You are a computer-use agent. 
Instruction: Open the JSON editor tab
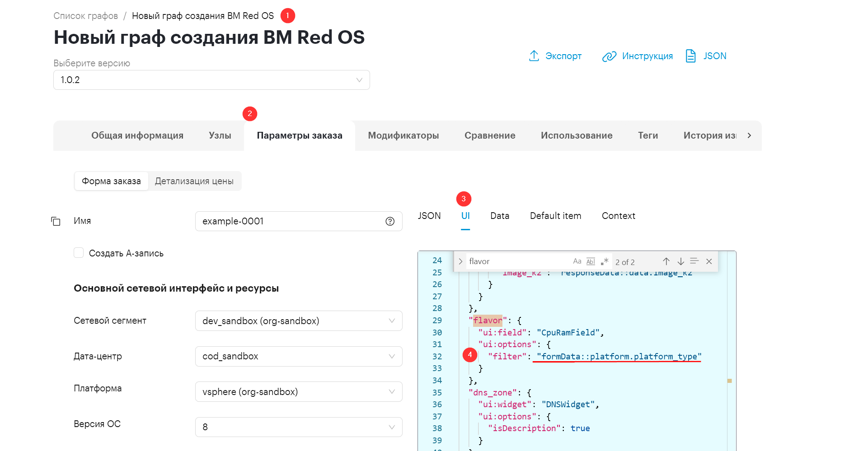coord(429,216)
